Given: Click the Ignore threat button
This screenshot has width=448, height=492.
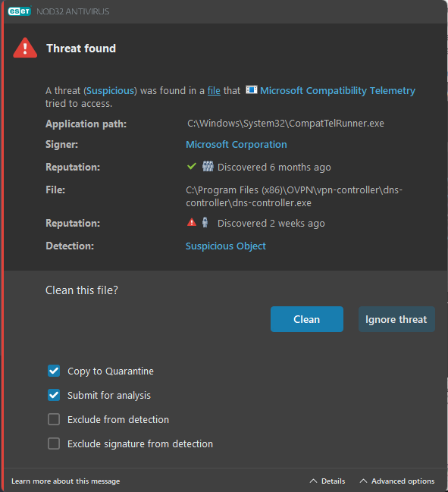Looking at the screenshot, I should 396,319.
